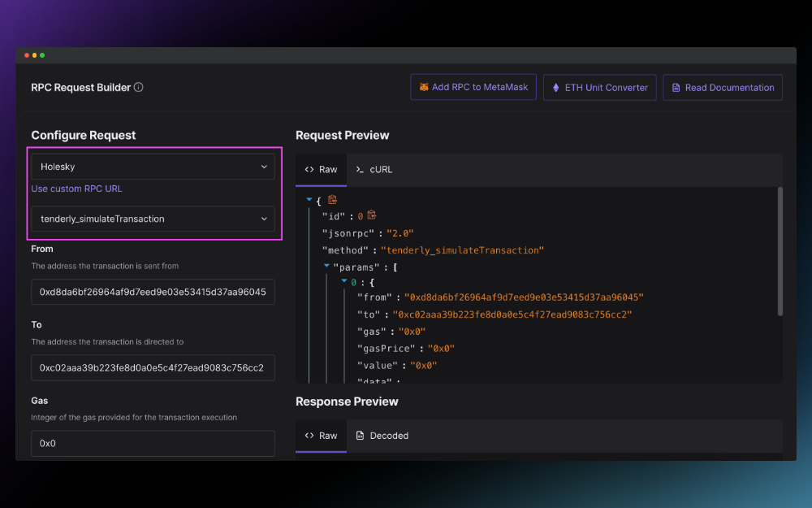
Task: Click the "gas" value "0x0" in the JSON
Action: (x=412, y=332)
